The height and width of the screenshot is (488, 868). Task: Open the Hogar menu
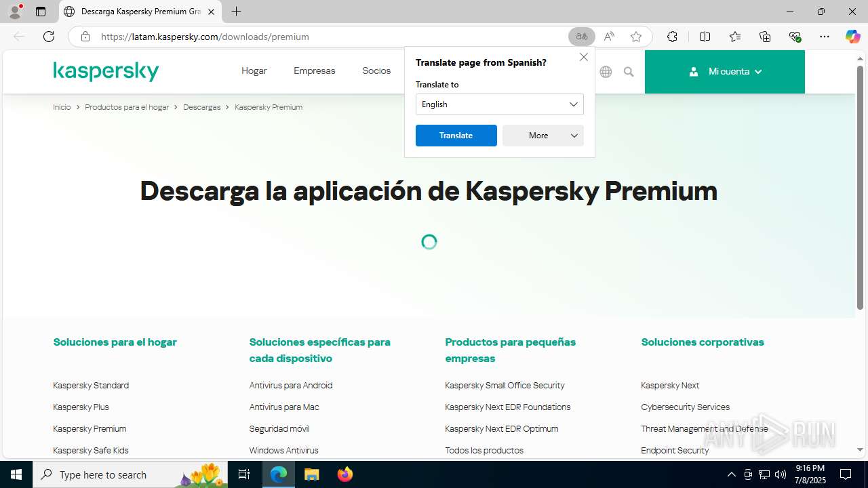pyautogui.click(x=254, y=70)
